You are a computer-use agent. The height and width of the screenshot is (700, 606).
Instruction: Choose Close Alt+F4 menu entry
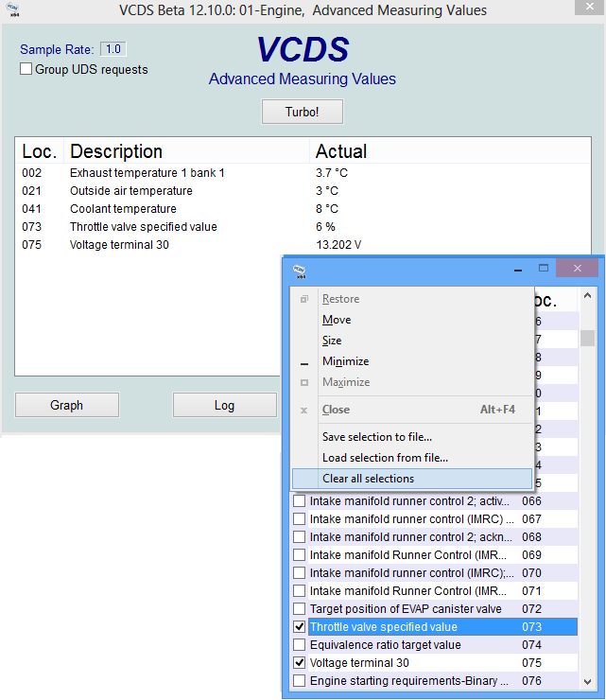(412, 410)
